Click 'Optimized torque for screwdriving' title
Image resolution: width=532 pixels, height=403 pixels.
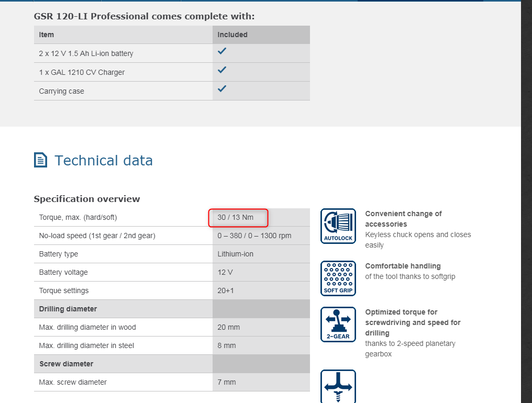click(413, 322)
